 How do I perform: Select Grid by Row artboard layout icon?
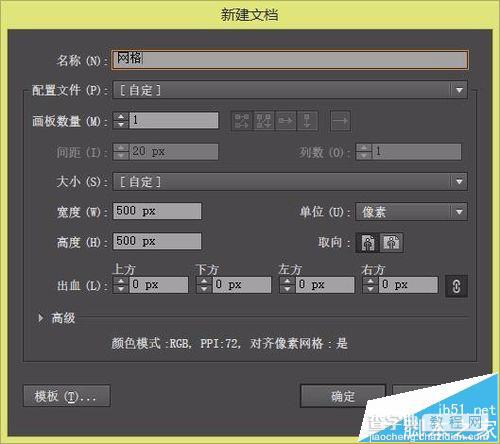(x=242, y=120)
